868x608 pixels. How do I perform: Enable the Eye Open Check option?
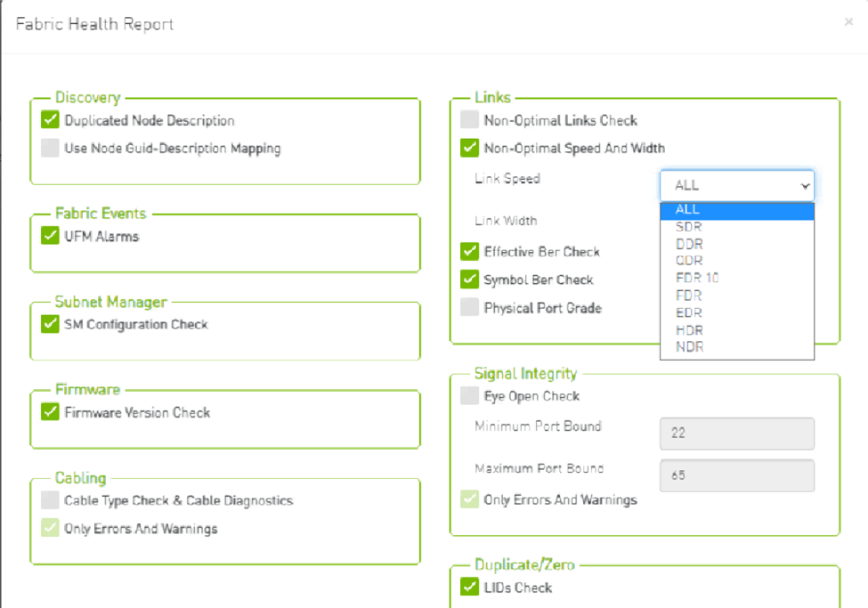(x=469, y=396)
